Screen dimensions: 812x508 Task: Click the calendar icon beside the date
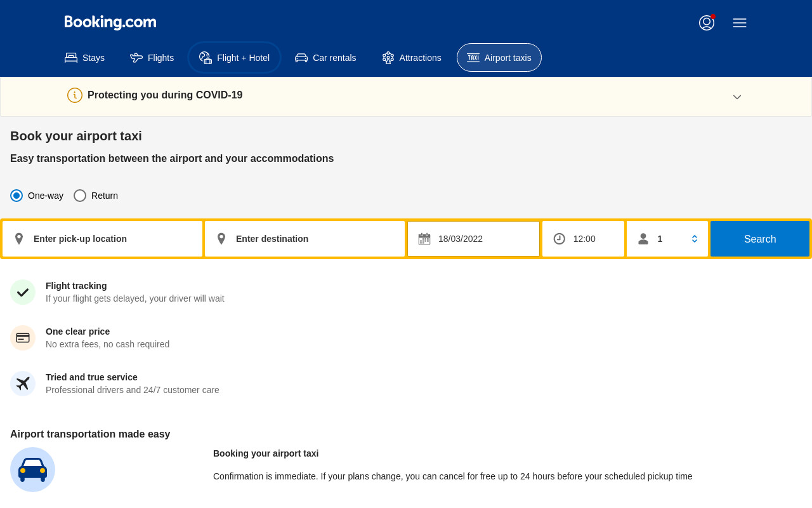pos(424,239)
